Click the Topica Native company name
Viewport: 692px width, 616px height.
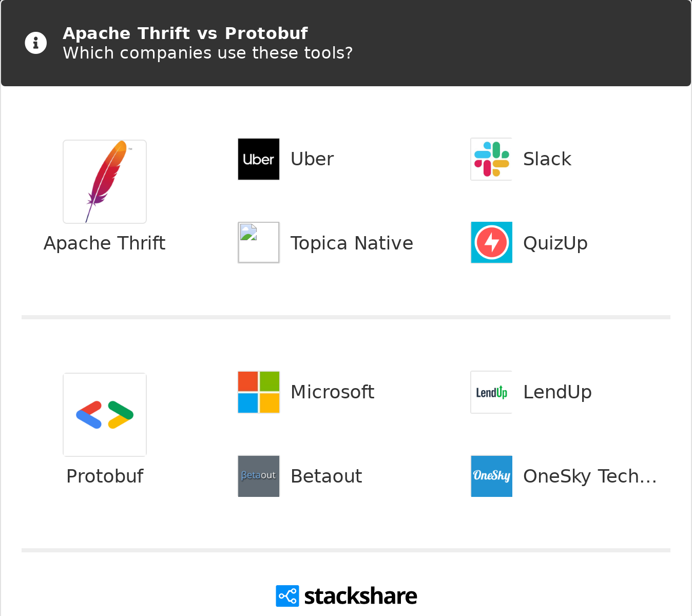(x=352, y=243)
